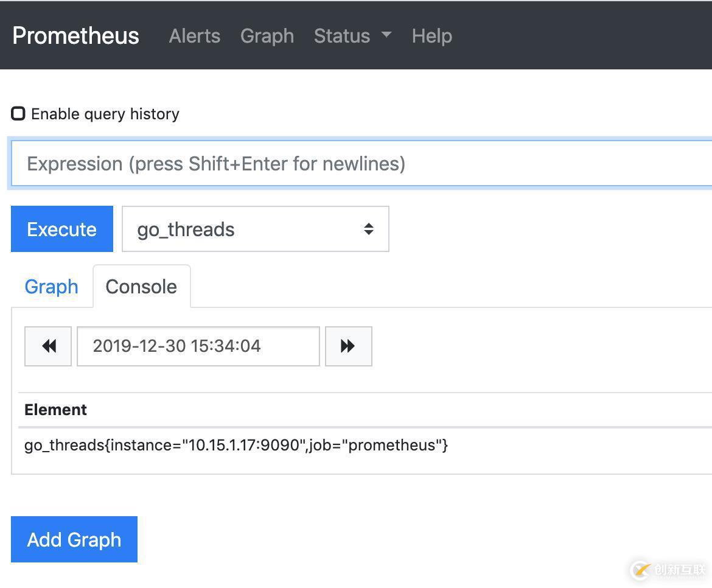Go to the Prometheus home brand link

(x=75, y=35)
